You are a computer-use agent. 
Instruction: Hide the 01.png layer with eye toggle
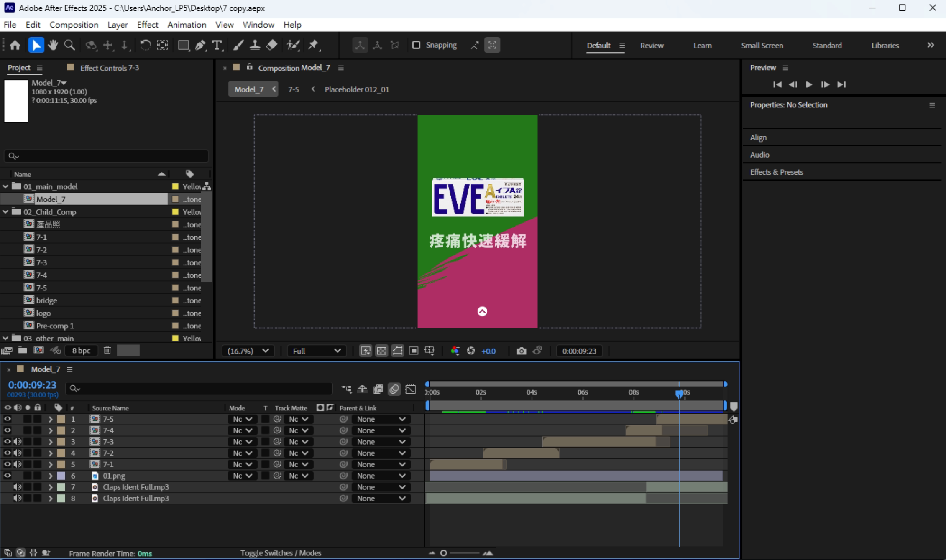(x=8, y=476)
